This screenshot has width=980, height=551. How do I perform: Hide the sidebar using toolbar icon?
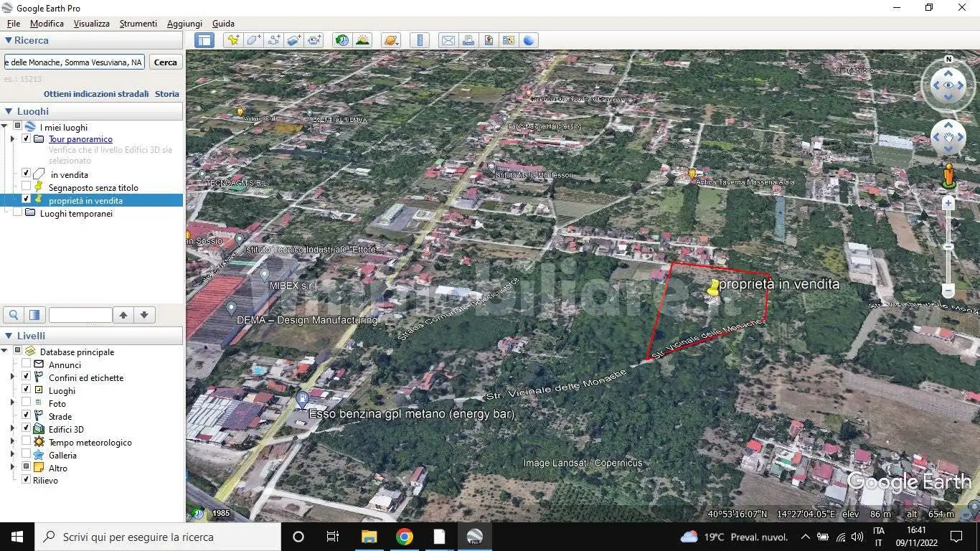pyautogui.click(x=204, y=40)
